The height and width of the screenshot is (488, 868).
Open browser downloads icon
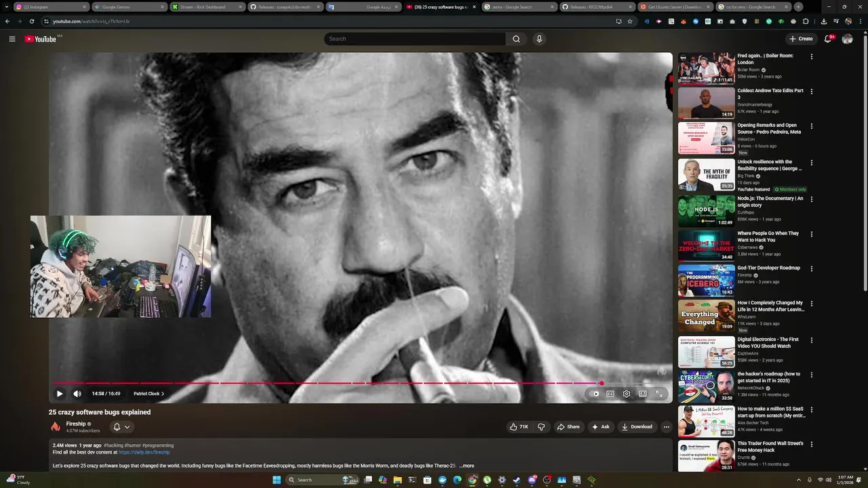click(x=823, y=21)
